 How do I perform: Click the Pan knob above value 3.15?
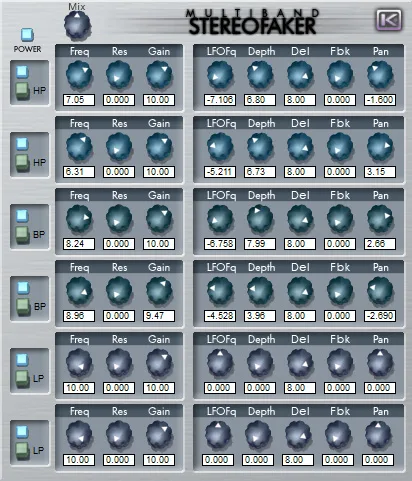point(380,147)
